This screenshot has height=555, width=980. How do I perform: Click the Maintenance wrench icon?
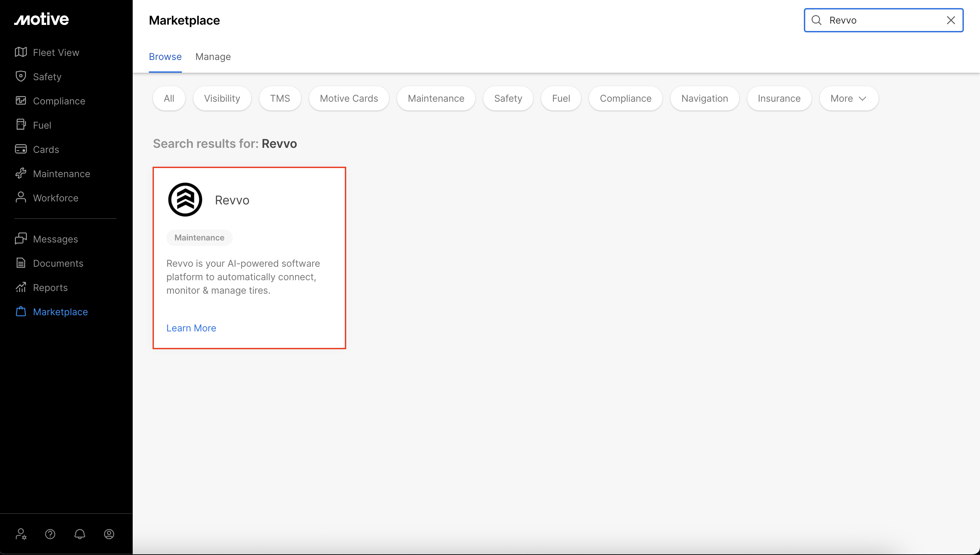coord(21,173)
